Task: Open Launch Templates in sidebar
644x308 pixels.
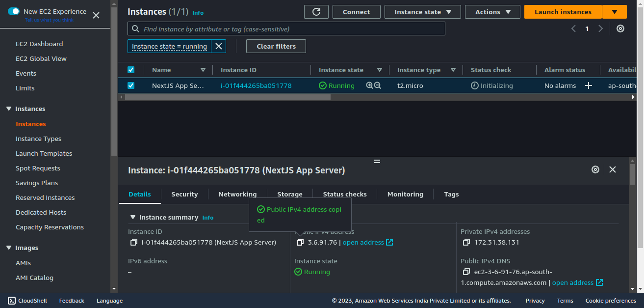Action: (44, 153)
